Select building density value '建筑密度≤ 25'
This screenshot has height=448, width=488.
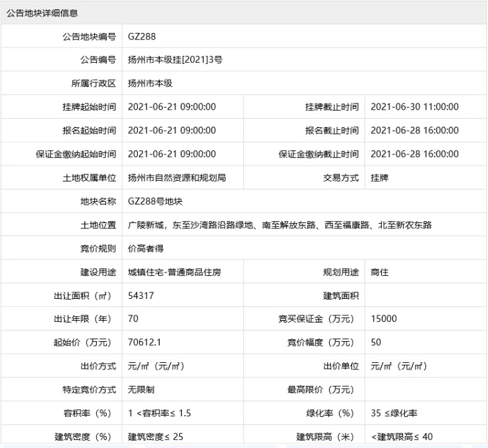click(155, 437)
